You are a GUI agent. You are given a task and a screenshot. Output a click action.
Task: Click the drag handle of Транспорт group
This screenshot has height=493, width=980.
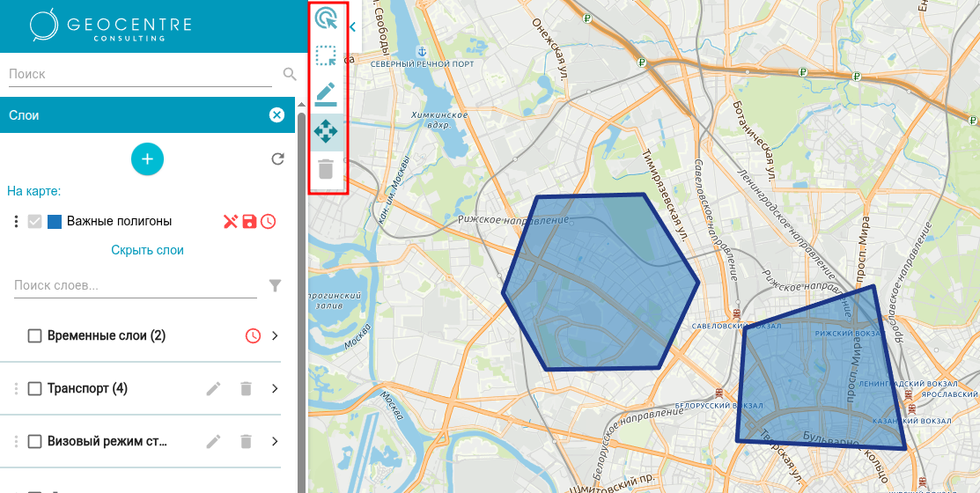pyautogui.click(x=17, y=388)
